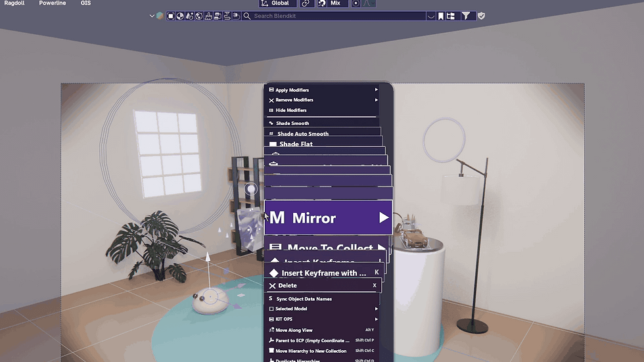
Task: Click the Sync Object Data S icon
Action: 271,298
